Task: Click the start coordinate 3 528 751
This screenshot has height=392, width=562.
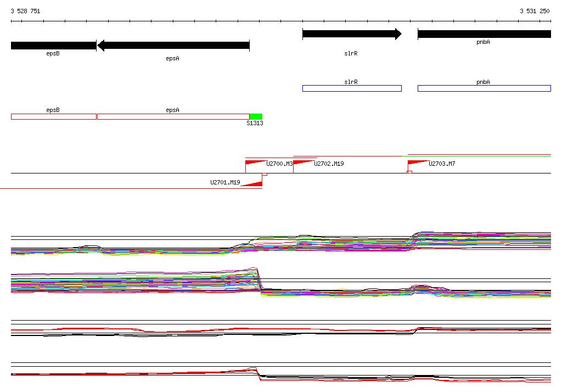Action: pyautogui.click(x=25, y=11)
